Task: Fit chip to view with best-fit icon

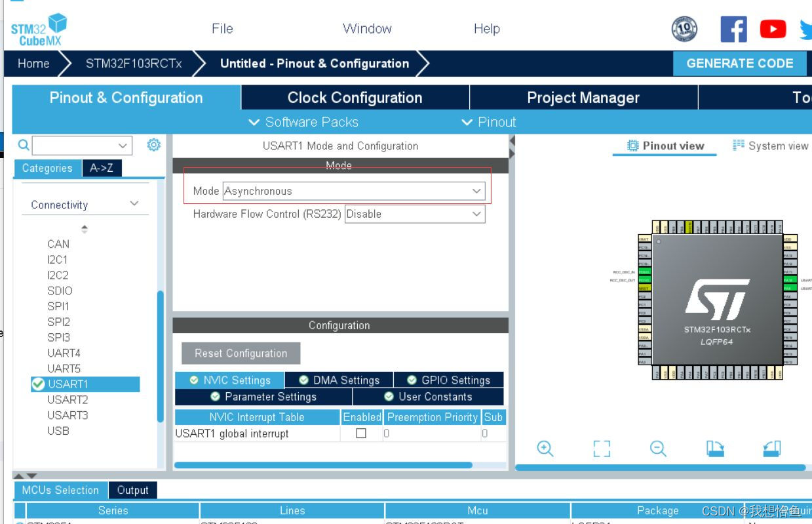Action: click(x=602, y=449)
